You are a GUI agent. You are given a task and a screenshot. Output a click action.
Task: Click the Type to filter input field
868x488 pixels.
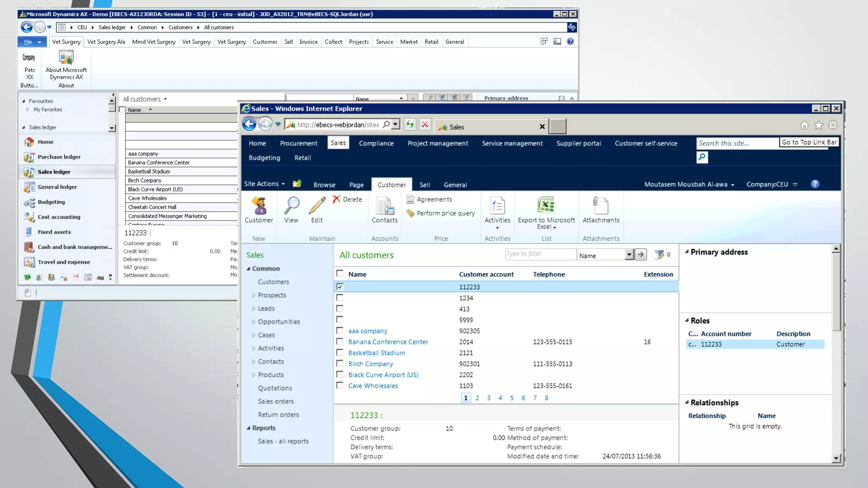(540, 254)
